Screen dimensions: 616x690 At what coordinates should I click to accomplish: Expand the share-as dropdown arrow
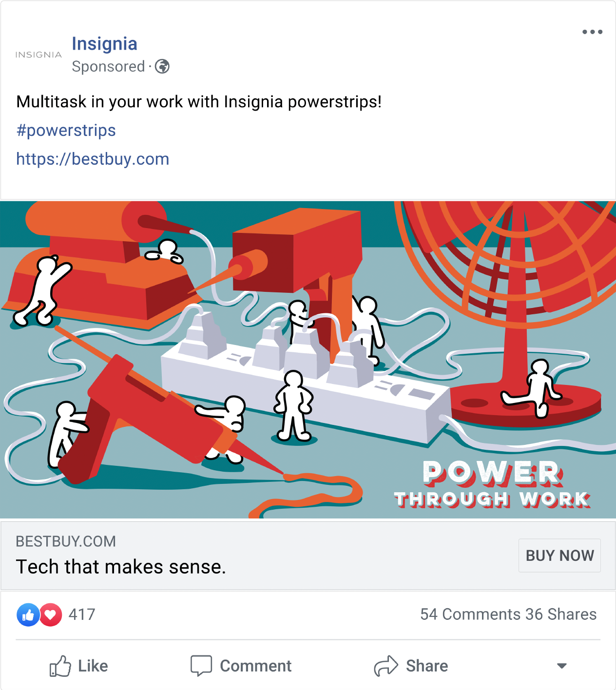562,666
